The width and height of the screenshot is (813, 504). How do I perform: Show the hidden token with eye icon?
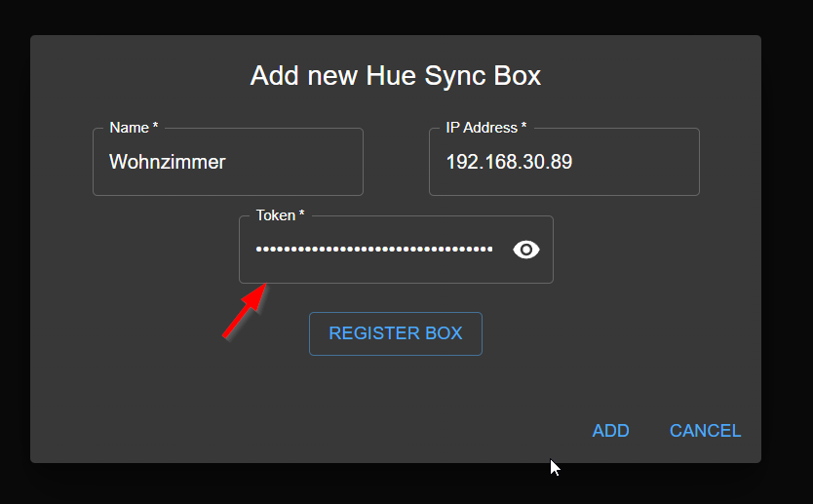[526, 250]
